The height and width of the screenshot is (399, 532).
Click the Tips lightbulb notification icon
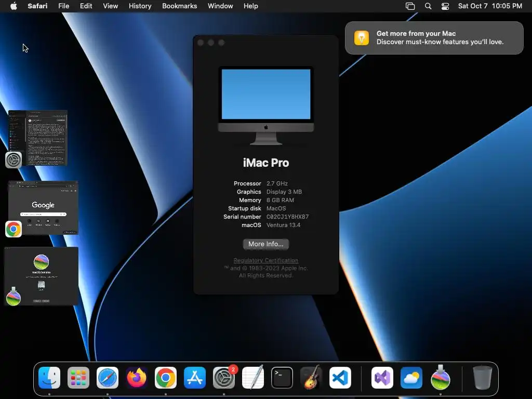362,37
